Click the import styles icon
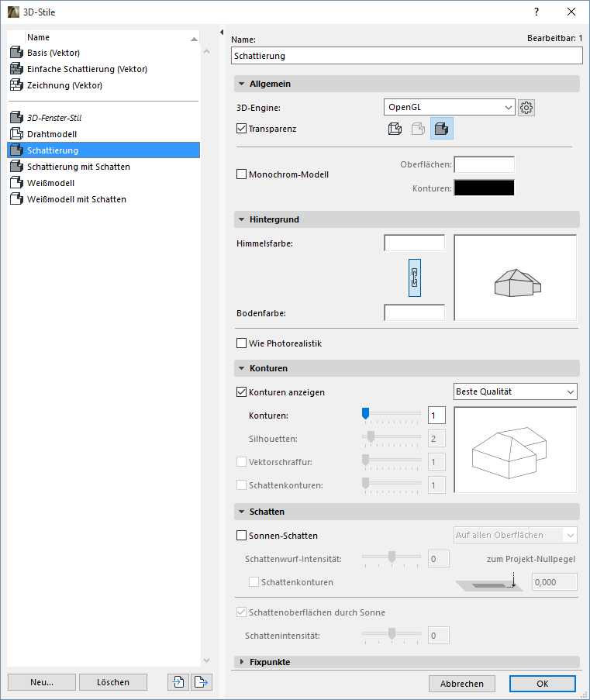This screenshot has width=590, height=700. pos(178,681)
